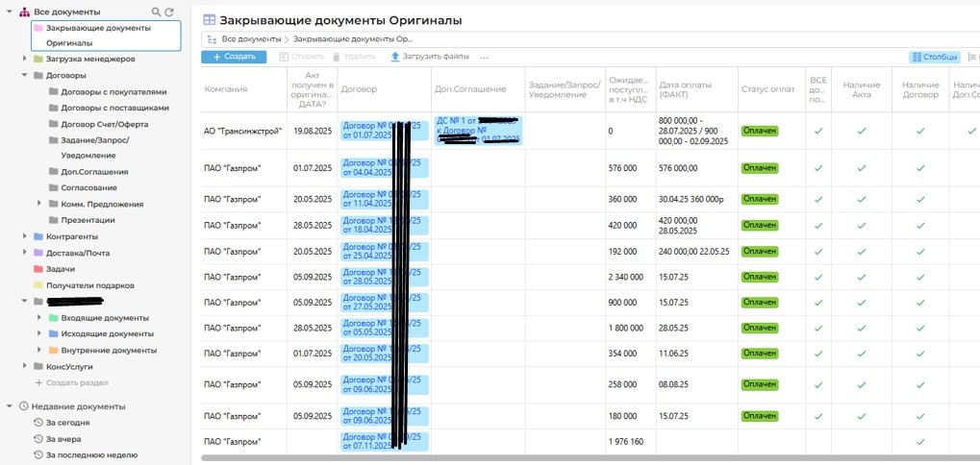
Task: Collapse the Договоры folder
Action: [24, 75]
